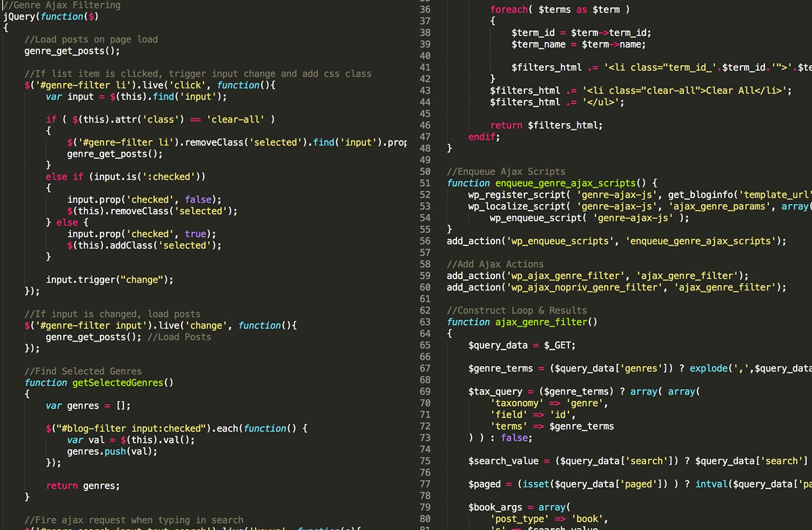This screenshot has height=530, width=812.
Task: Click the "else if (input.is(':checked'))" line
Action: 126,177
